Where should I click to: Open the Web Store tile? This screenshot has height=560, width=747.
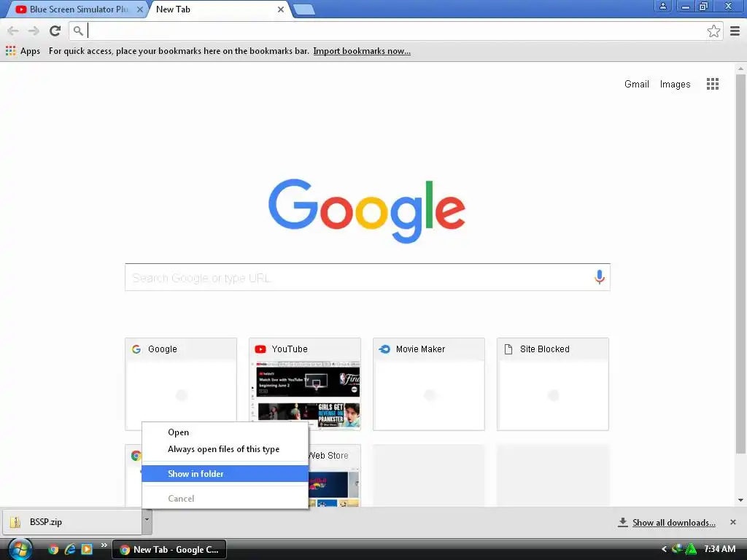(334, 475)
